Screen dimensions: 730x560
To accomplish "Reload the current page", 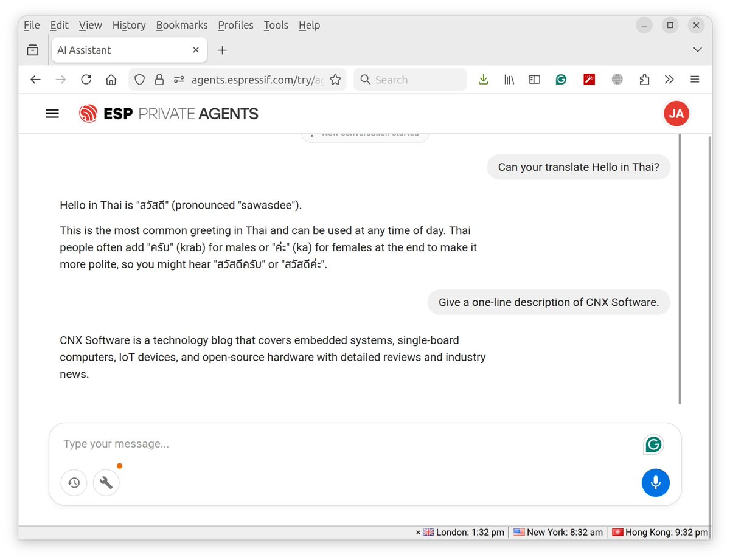I will tap(86, 80).
